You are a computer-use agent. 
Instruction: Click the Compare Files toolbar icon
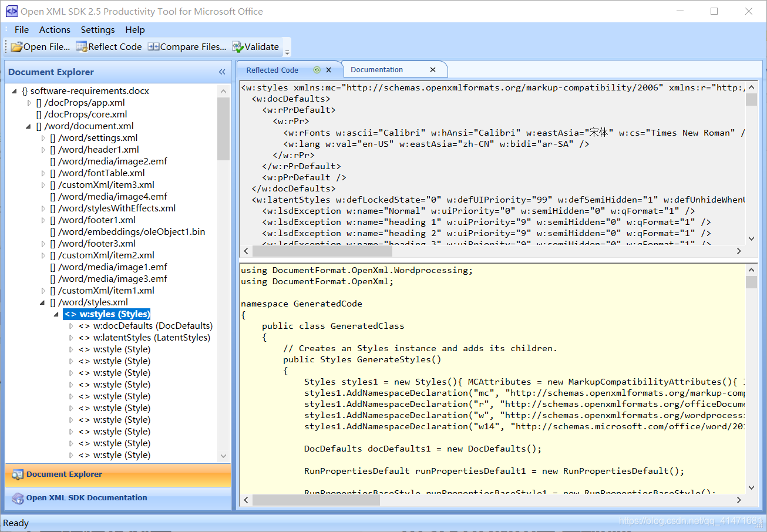point(153,47)
